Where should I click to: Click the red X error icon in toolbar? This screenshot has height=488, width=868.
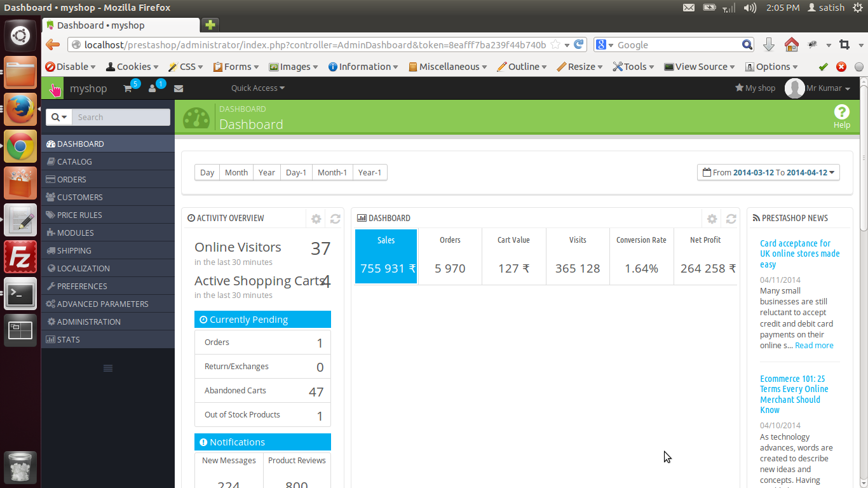841,67
